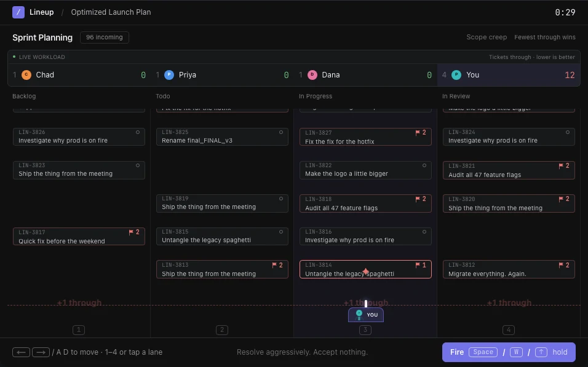The height and width of the screenshot is (367, 588).
Task: Click the status circle on LIN-3823
Action: point(138,165)
